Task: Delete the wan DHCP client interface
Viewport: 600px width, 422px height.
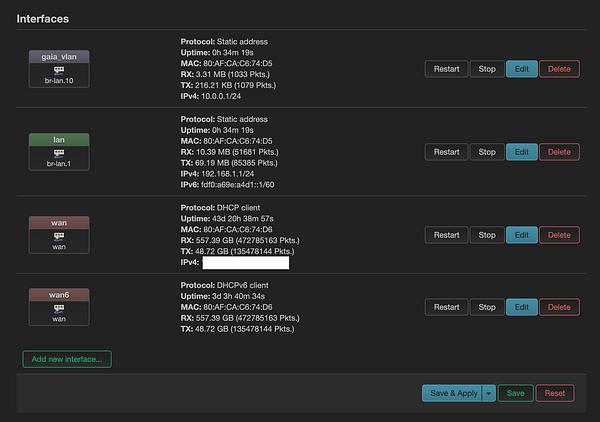Action: (559, 235)
